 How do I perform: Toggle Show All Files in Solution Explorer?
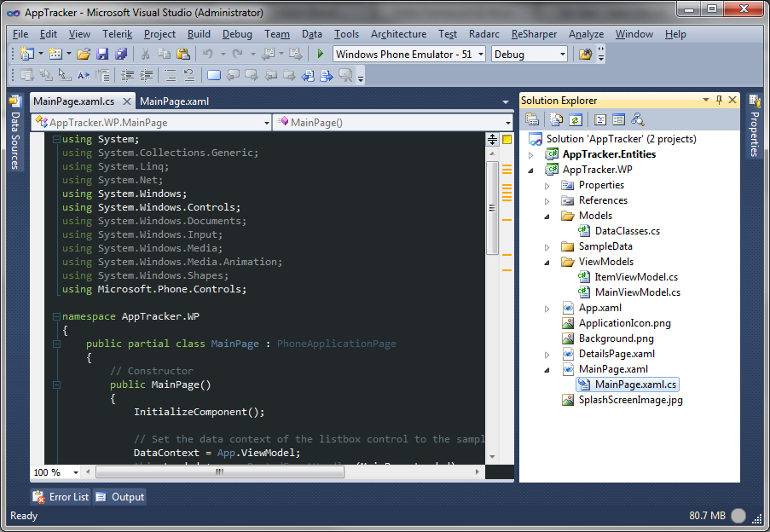coord(556,119)
